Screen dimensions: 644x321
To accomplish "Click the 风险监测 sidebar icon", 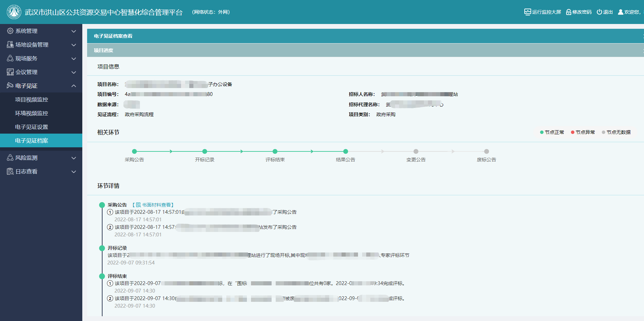I will 10,158.
